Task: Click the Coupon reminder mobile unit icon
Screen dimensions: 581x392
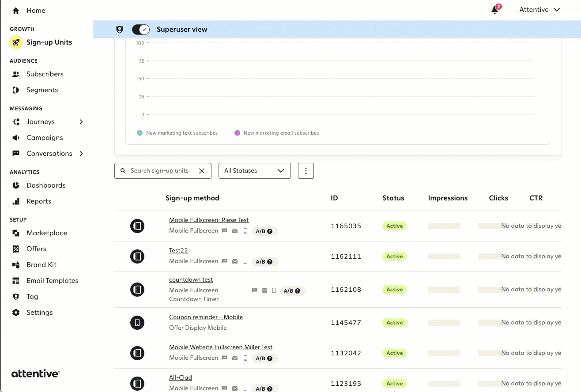Action: (x=137, y=323)
